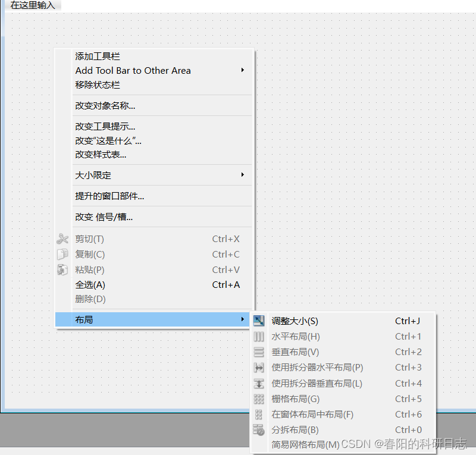The width and height of the screenshot is (476, 455).
Task: Click the vertical splitter layout icon
Action: point(259,384)
